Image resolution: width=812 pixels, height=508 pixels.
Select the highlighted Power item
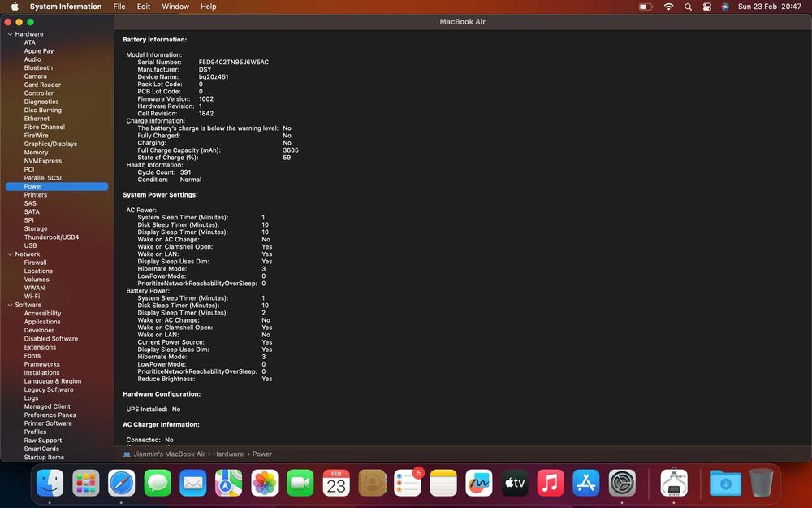[57, 187]
